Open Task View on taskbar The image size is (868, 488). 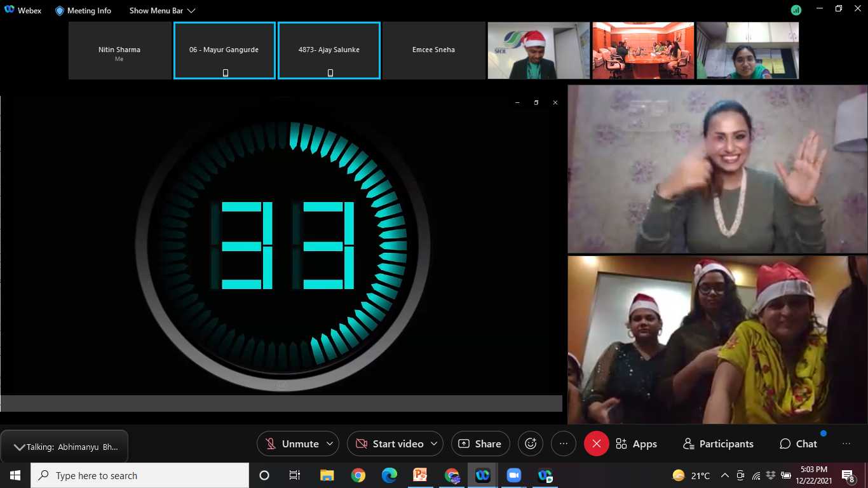tap(295, 475)
